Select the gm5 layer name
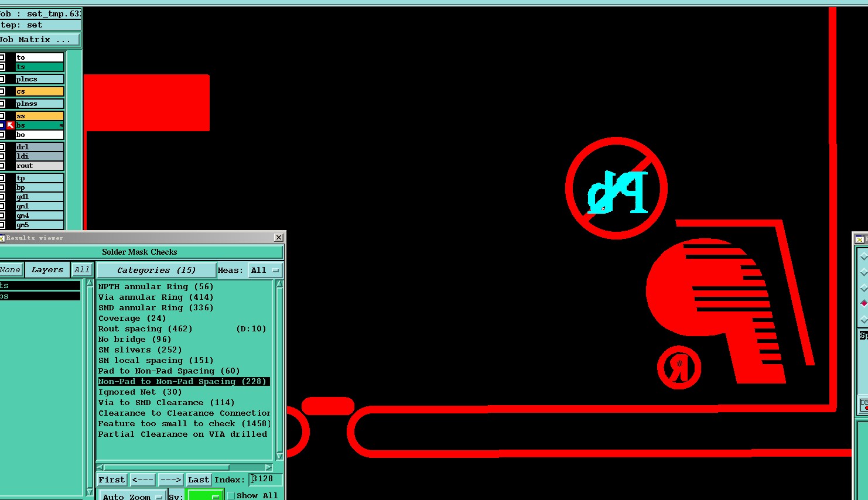 39,225
